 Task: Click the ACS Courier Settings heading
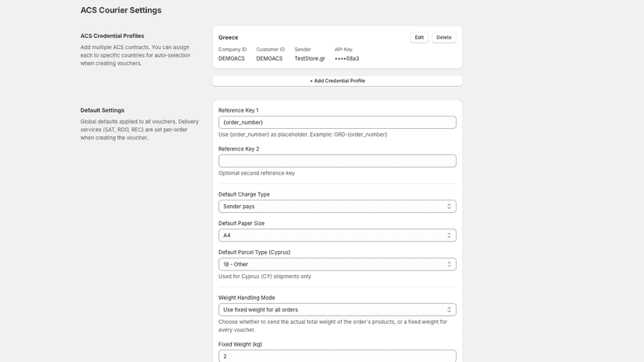tap(121, 10)
